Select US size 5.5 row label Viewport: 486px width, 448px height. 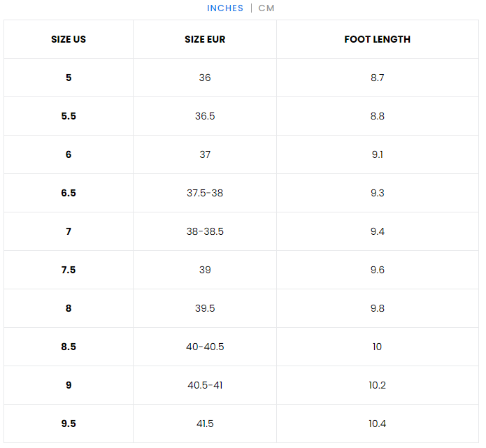click(x=69, y=116)
